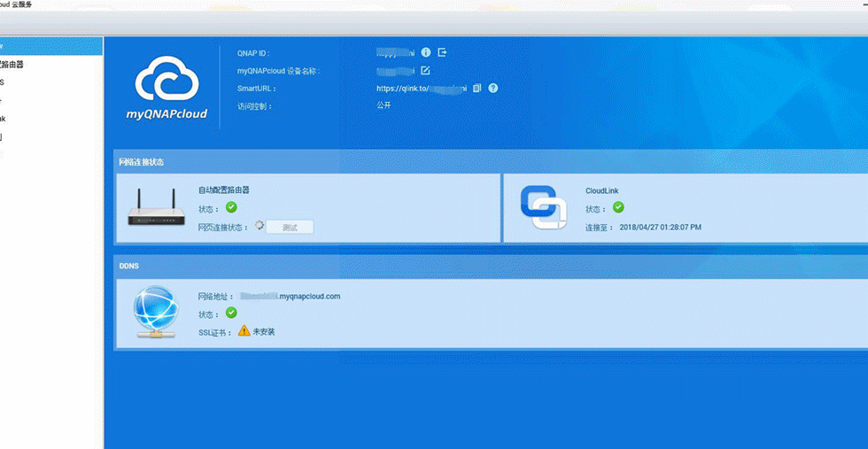The width and height of the screenshot is (868, 449).
Task: Click the DDNS globe icon
Action: point(156,313)
